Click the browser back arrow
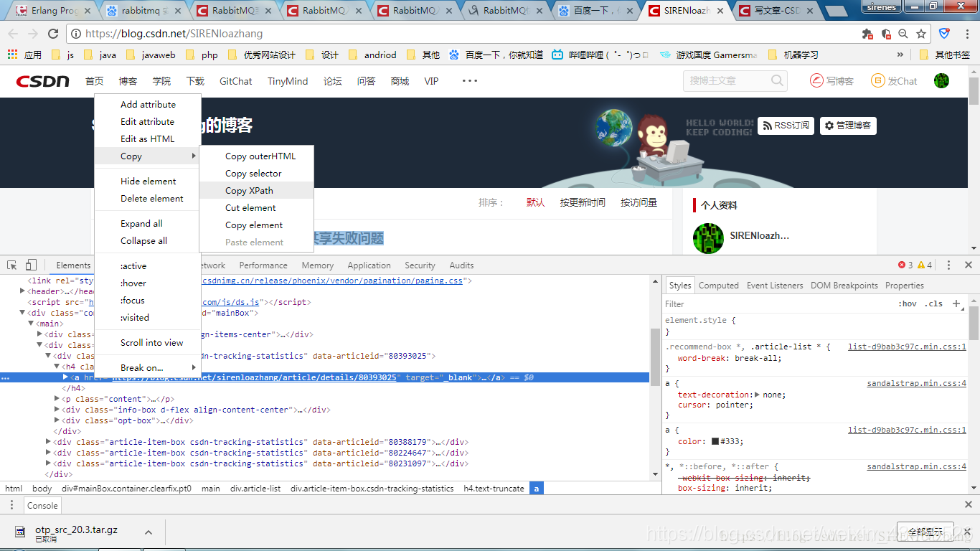Image resolution: width=980 pixels, height=551 pixels. 14,34
